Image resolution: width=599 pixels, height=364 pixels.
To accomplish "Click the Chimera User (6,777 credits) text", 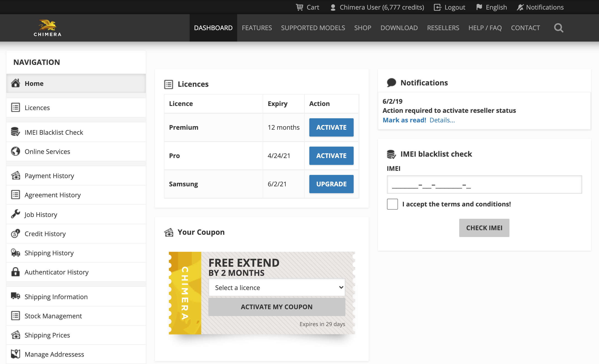I will tap(382, 7).
